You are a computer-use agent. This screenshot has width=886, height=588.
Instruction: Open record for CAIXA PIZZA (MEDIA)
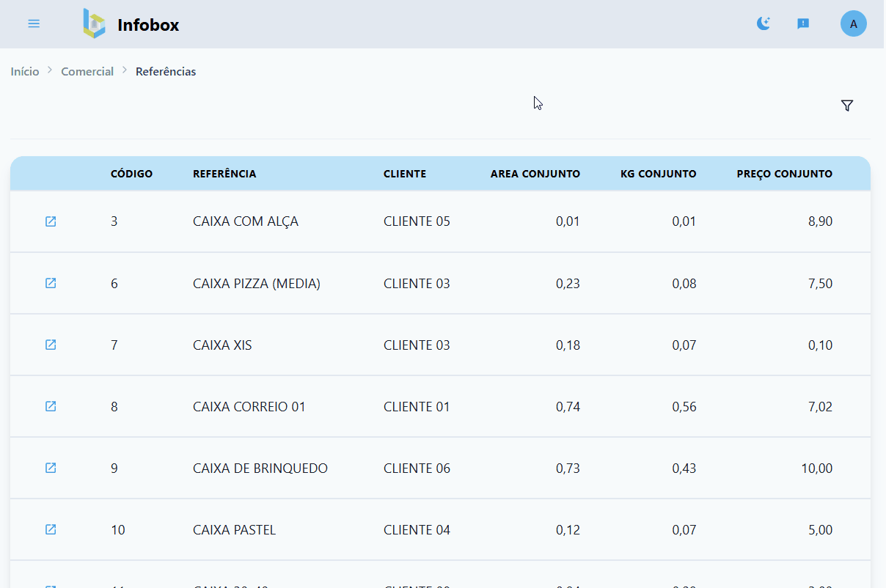click(51, 283)
